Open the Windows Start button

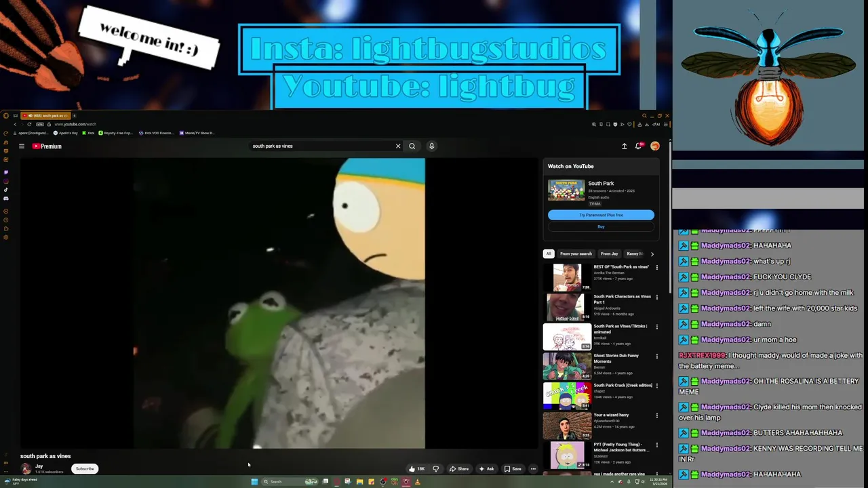tap(254, 482)
